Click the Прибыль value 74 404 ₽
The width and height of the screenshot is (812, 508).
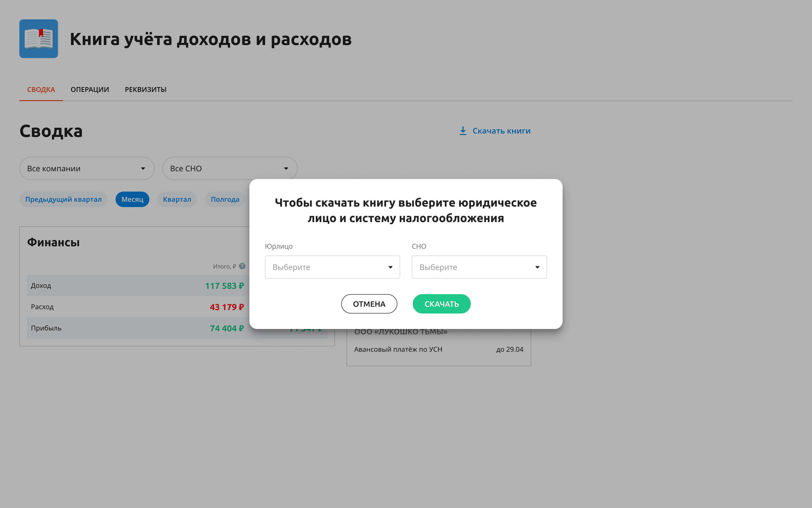227,328
